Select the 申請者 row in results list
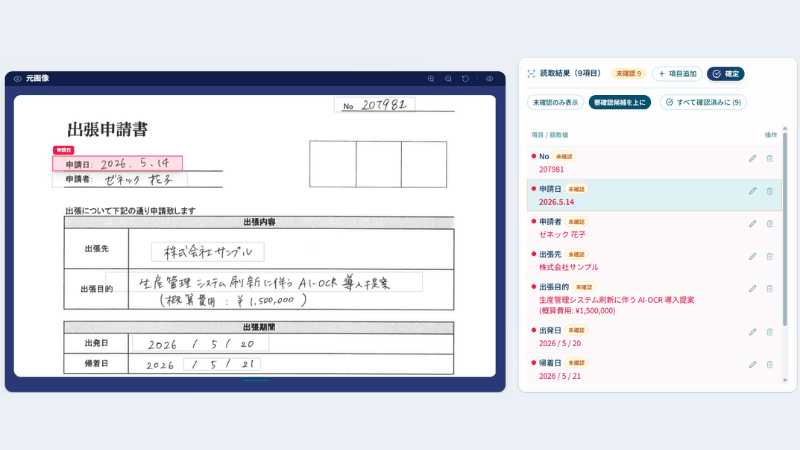This screenshot has width=800, height=450. [x=654, y=228]
